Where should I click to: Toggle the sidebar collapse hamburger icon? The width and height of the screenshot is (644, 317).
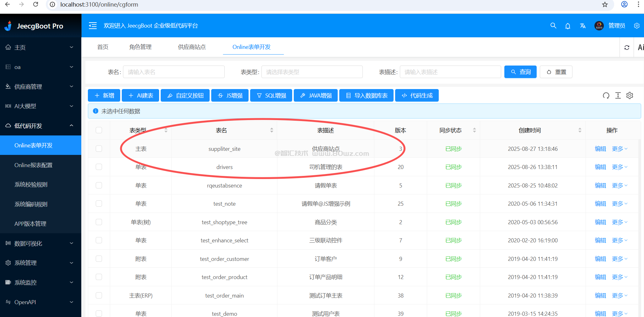(93, 26)
